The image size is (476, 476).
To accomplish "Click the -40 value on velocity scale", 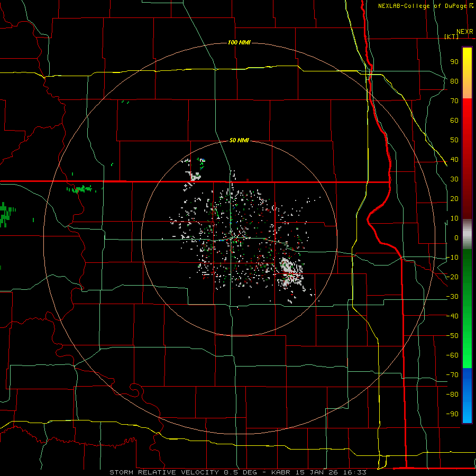I will click(x=452, y=316).
